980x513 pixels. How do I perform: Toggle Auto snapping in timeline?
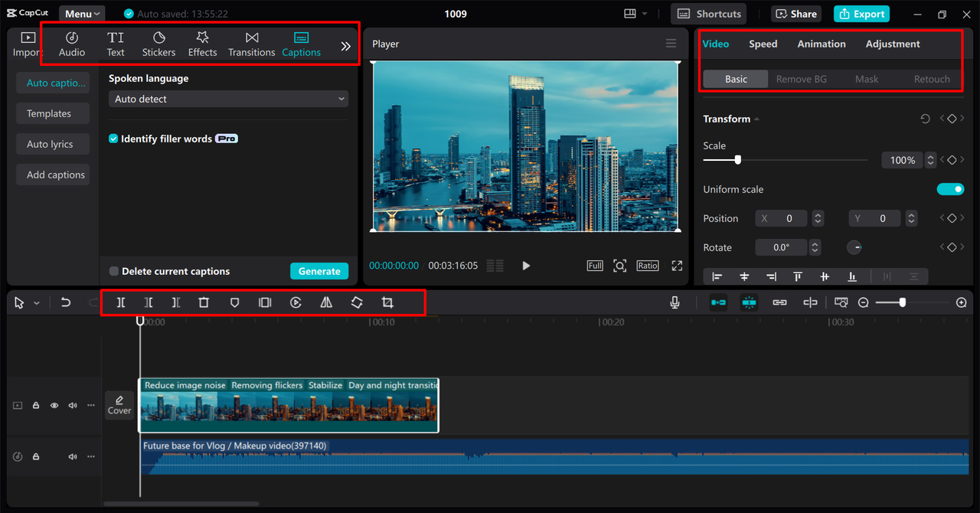[x=749, y=302]
